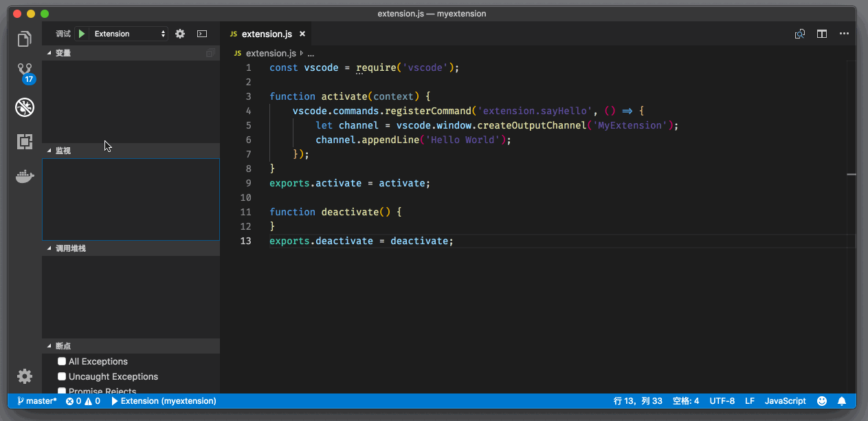Split the editor to the right
The width and height of the screenshot is (868, 421).
pos(821,34)
